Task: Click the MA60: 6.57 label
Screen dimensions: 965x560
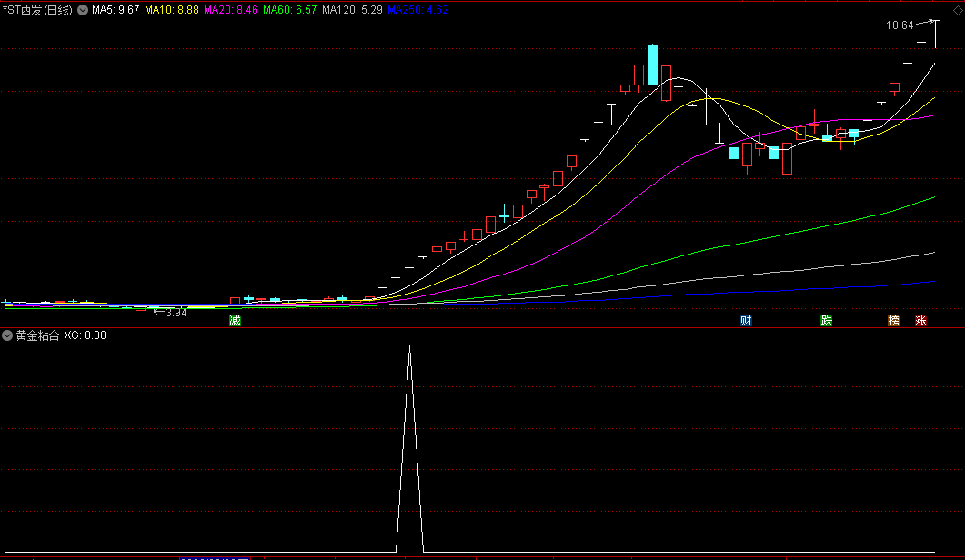Action: pos(290,10)
